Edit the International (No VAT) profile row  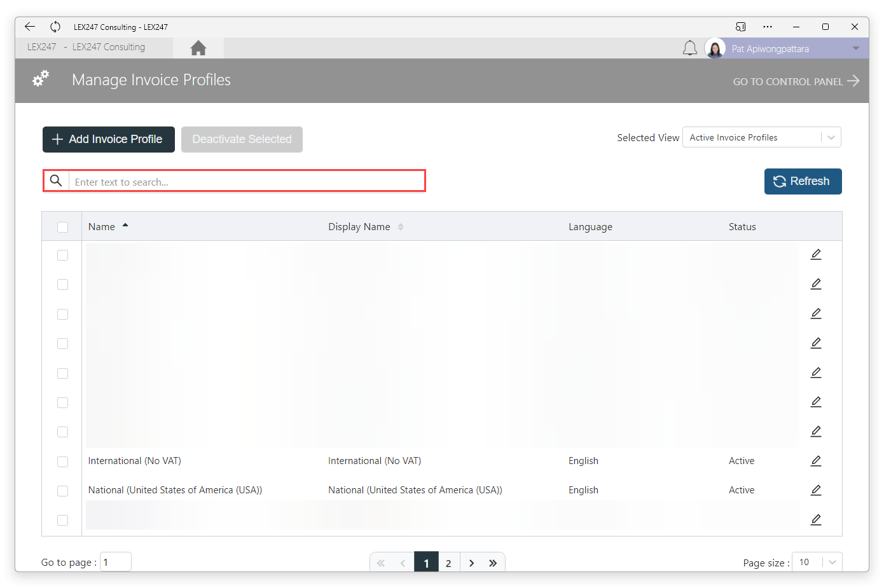coord(816,461)
